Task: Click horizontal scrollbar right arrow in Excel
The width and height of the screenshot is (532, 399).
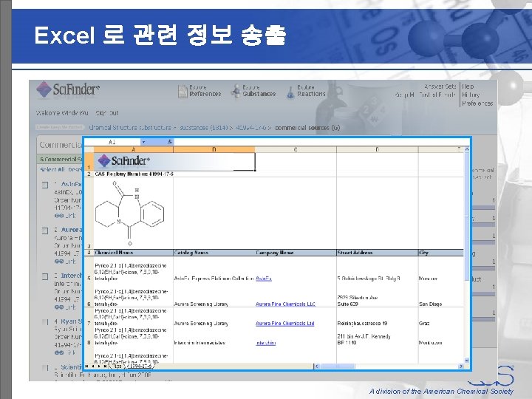Action: (x=461, y=366)
